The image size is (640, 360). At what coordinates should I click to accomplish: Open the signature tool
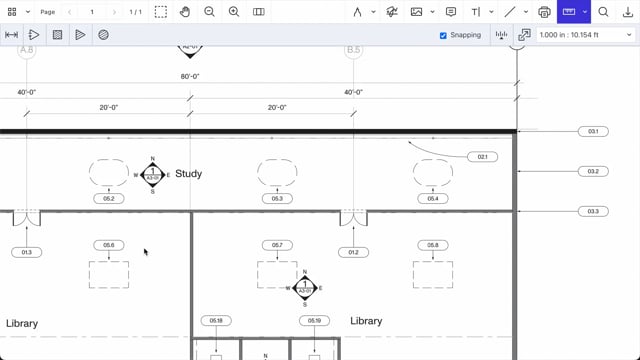(x=392, y=12)
